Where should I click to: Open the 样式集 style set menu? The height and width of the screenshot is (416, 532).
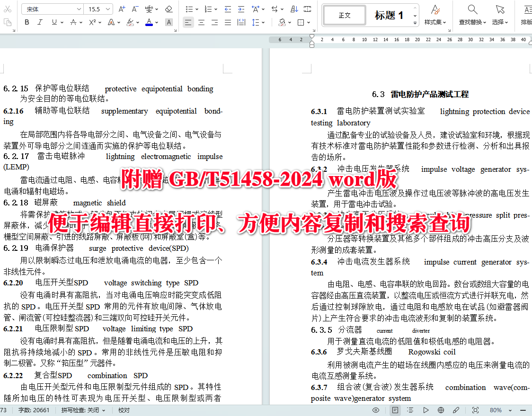pos(435,15)
